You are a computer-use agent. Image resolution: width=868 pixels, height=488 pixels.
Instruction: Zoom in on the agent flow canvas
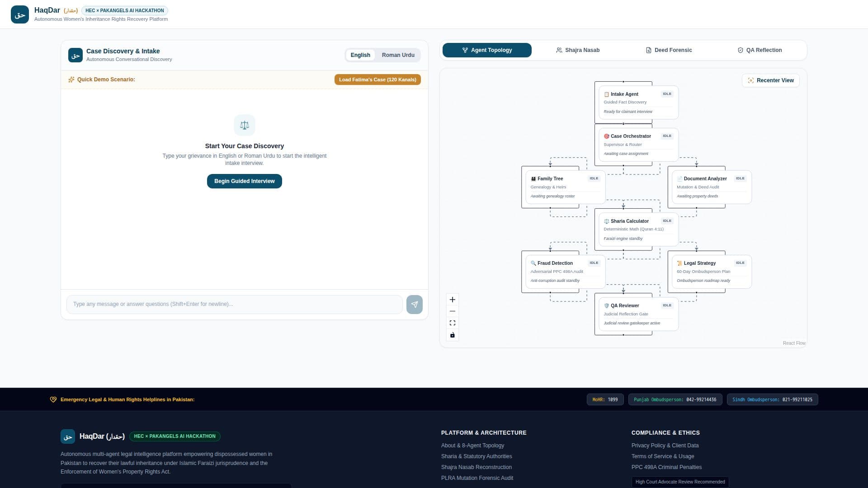coord(453,300)
